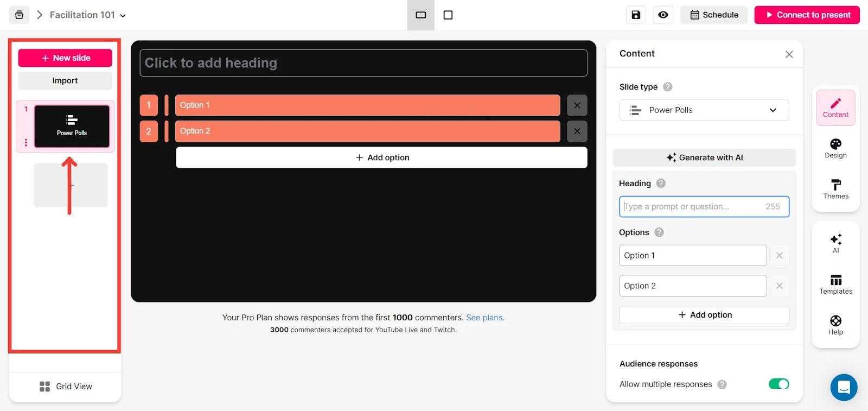Switch to square aspect ratio view
This screenshot has height=411, width=868.
(x=448, y=15)
